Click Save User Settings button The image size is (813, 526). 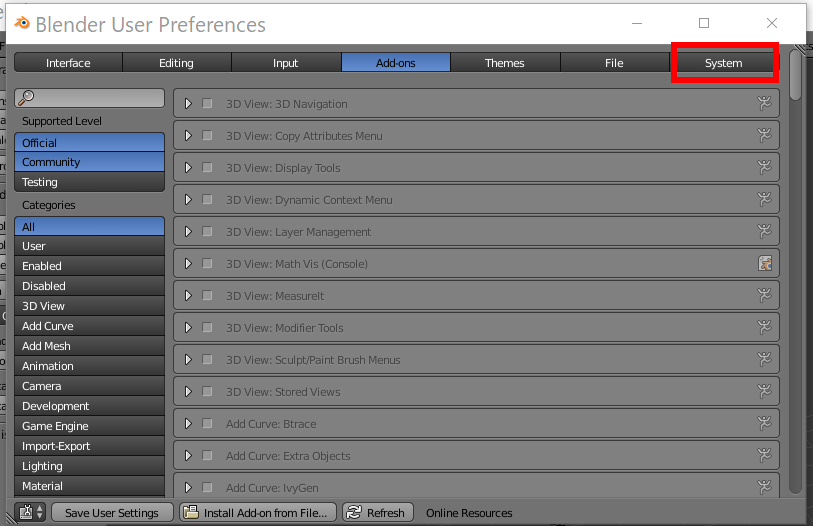(112, 513)
